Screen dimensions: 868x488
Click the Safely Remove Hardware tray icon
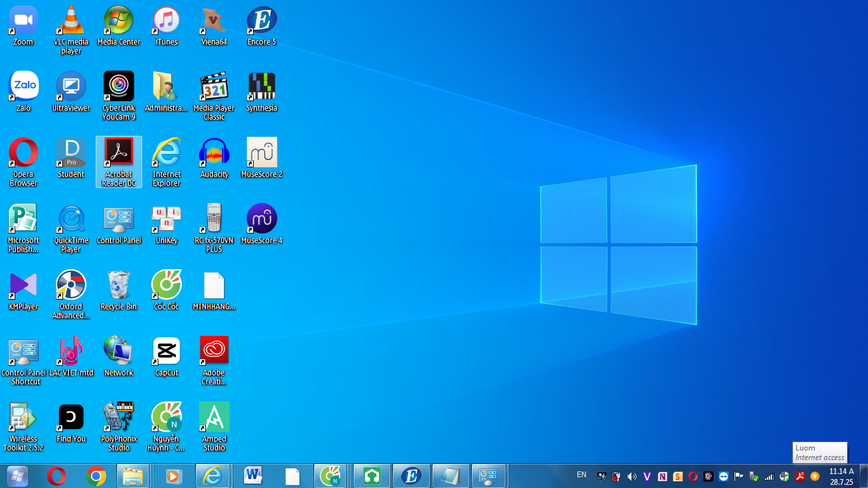[x=754, y=476]
